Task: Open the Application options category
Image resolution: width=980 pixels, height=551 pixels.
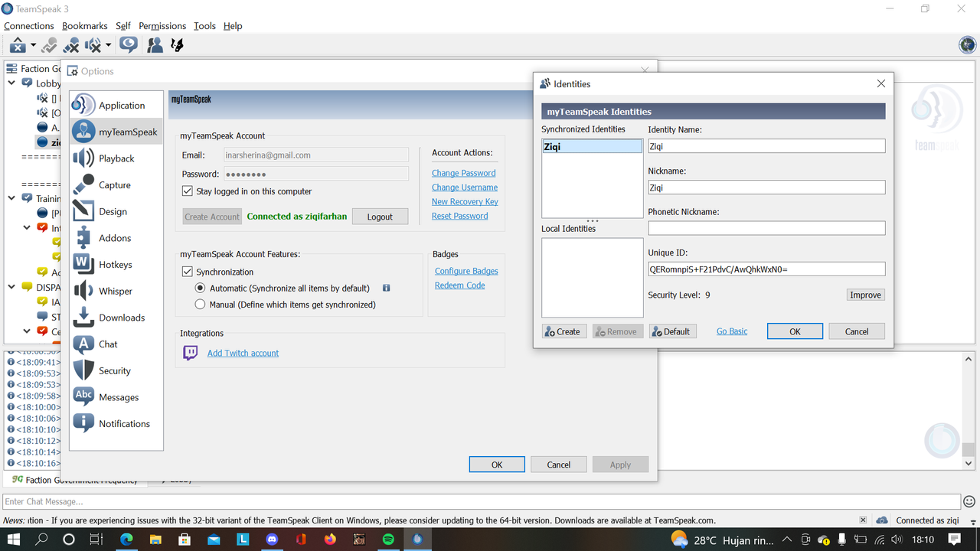Action: tap(116, 105)
